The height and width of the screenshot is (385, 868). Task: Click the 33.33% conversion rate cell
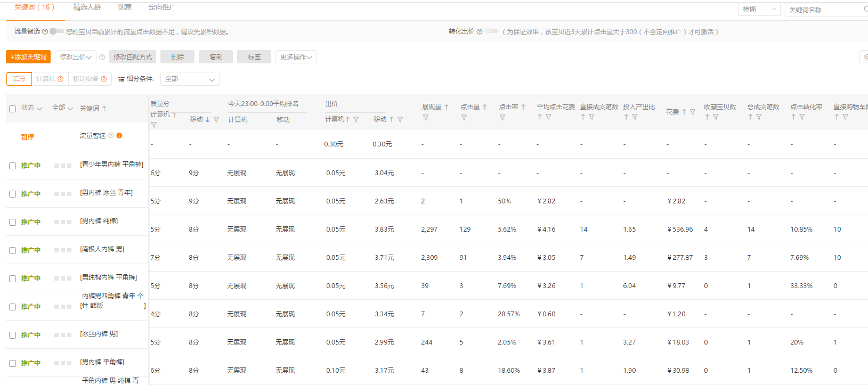[801, 286]
